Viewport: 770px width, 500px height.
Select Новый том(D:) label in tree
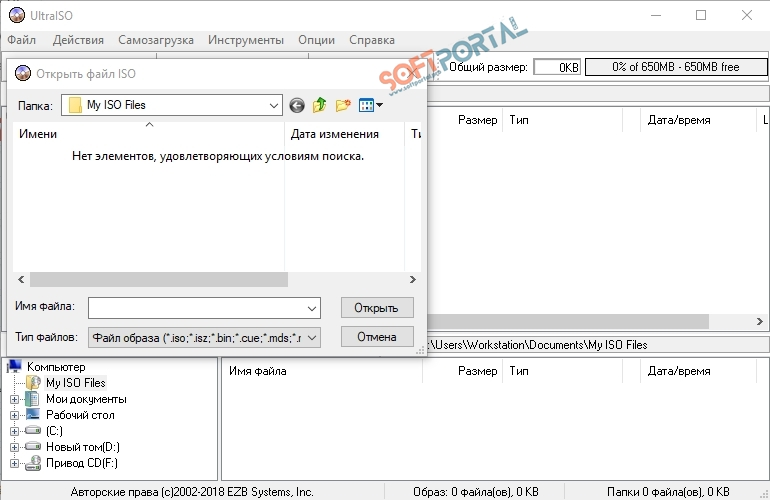(x=82, y=447)
